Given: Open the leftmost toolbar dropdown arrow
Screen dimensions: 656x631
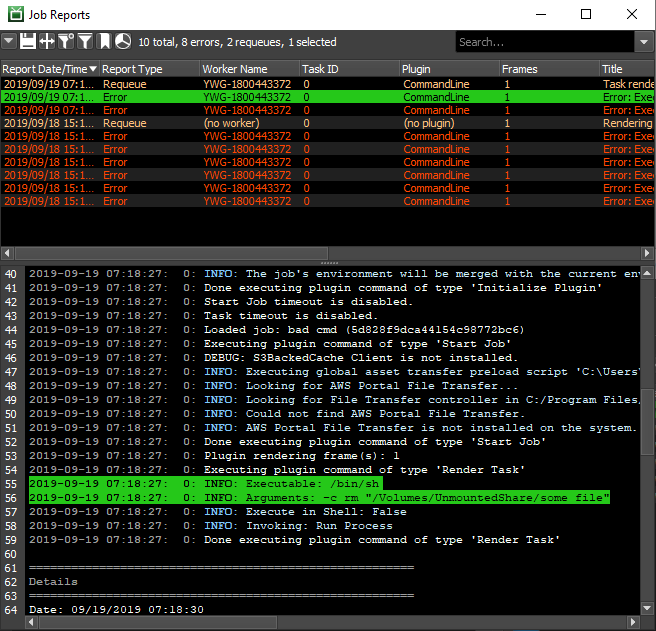Looking at the screenshot, I should tap(9, 42).
